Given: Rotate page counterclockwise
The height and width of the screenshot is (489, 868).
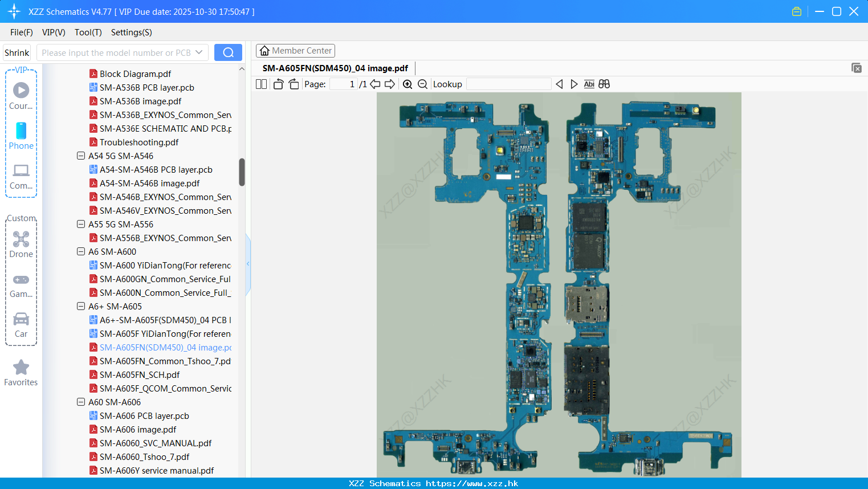Looking at the screenshot, I should pos(278,84).
